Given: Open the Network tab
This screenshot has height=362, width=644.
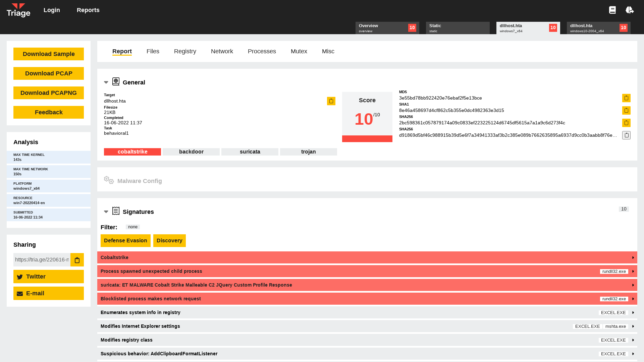Looking at the screenshot, I should (222, 51).
